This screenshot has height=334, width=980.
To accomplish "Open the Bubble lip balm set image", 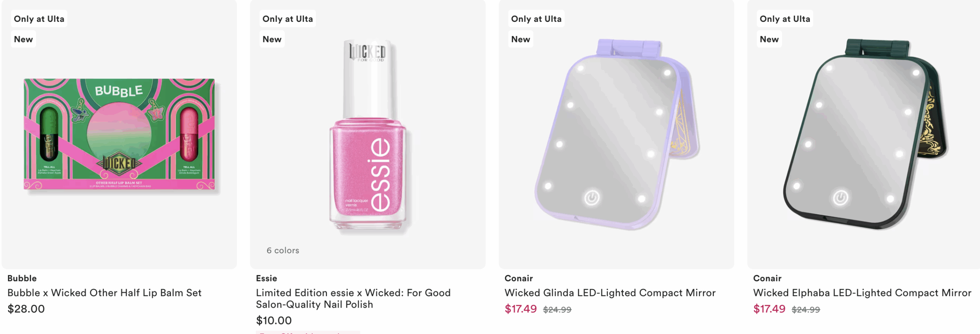I will point(119,134).
